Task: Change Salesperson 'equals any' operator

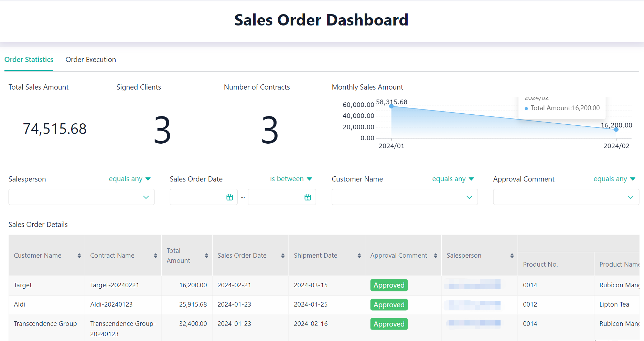Action: 130,179
